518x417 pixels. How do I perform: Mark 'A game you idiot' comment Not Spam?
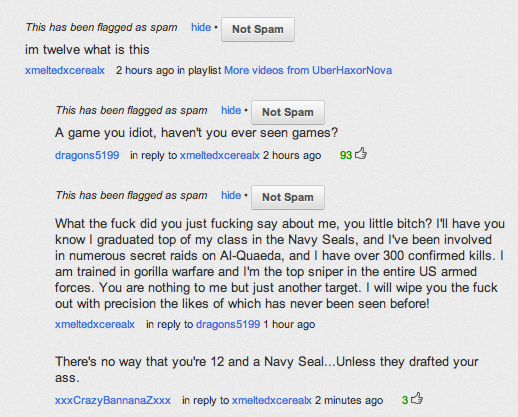pyautogui.click(x=288, y=112)
